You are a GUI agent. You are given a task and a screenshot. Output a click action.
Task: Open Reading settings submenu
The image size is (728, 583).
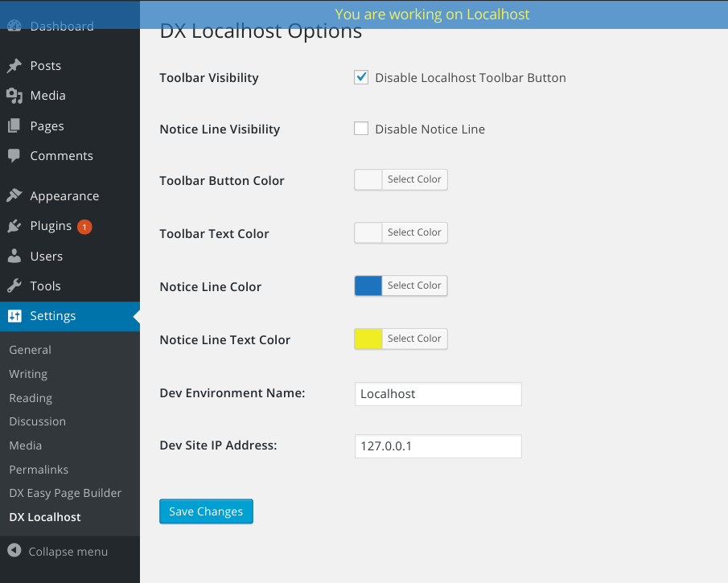31,398
